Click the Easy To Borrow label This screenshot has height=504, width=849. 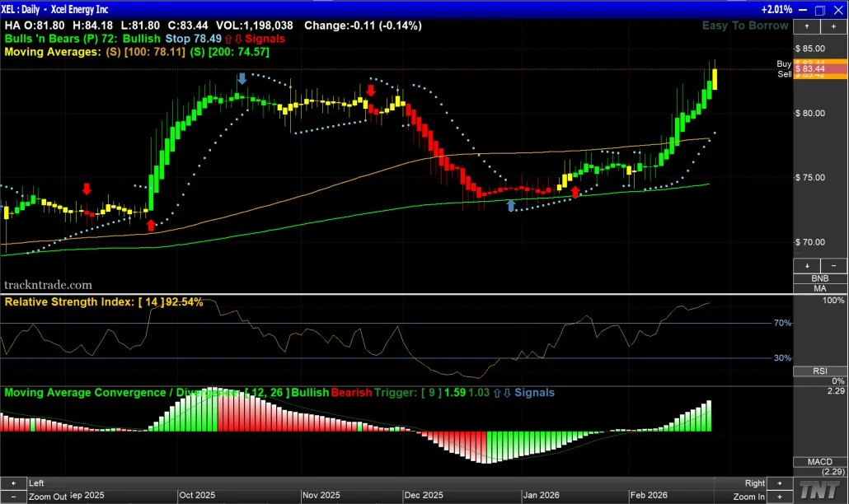(744, 26)
